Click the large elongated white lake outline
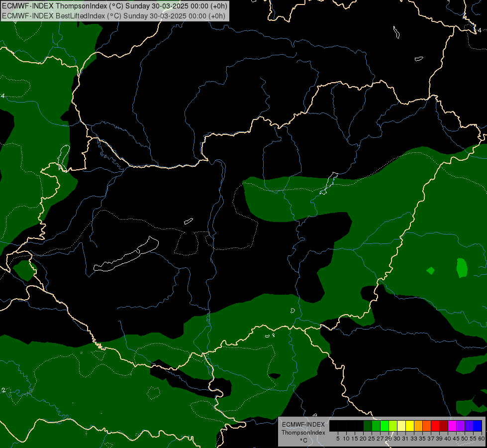The width and height of the screenshot is (487, 448). click(126, 254)
